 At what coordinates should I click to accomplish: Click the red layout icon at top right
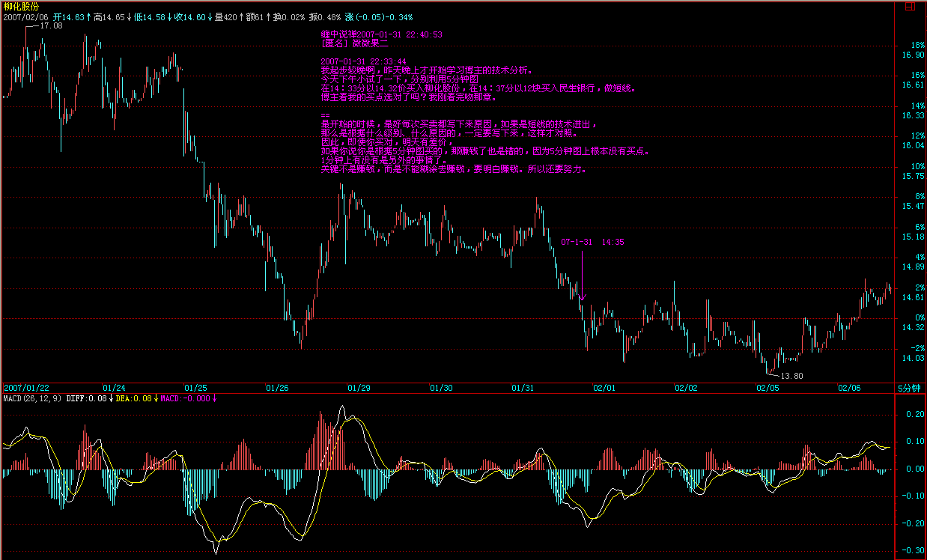908,6
